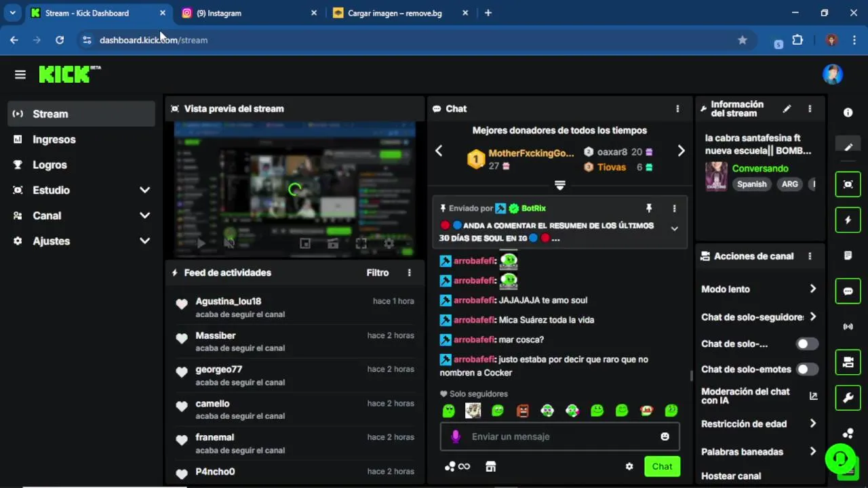
Task: Switch to the remove.bg browser tab
Action: [400, 13]
